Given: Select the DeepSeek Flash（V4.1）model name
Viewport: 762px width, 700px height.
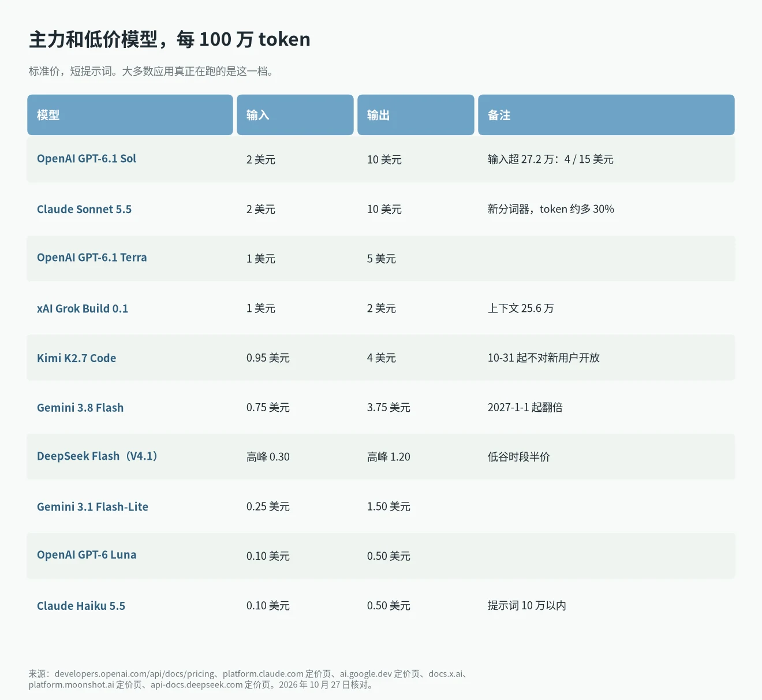Looking at the screenshot, I should click(98, 456).
